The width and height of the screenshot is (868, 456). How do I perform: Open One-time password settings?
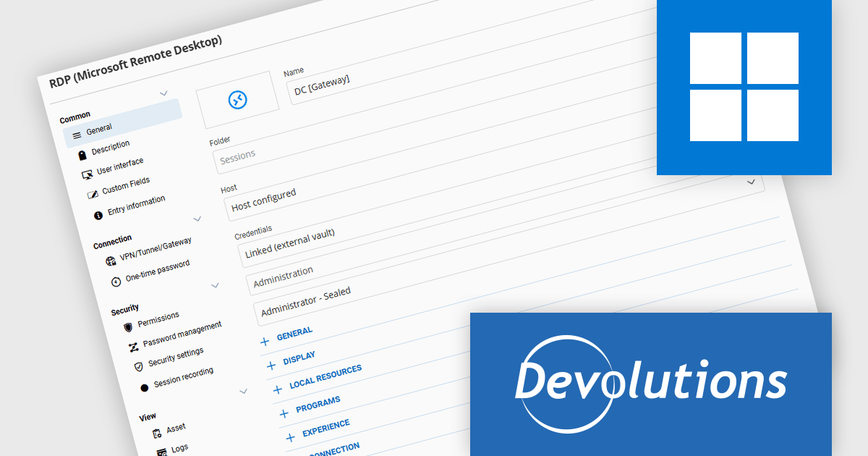tap(158, 270)
